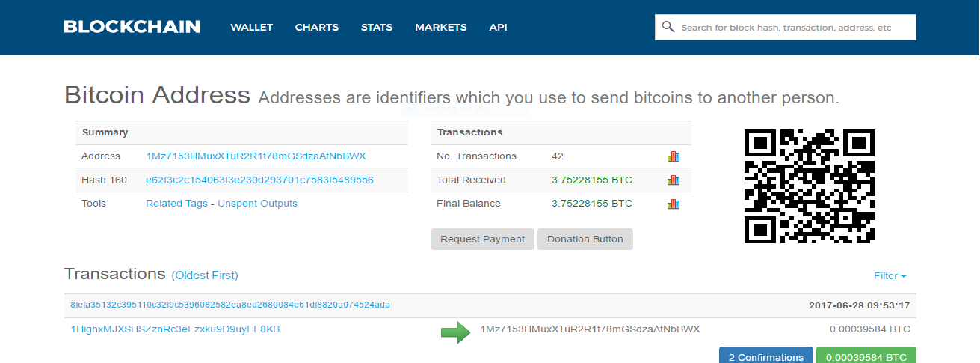The width and height of the screenshot is (980, 363).
Task: Click the chart icon beside Total Received
Action: (674, 180)
